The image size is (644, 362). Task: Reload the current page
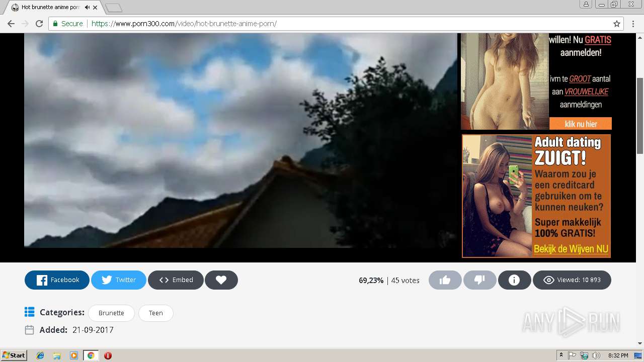tap(39, 24)
